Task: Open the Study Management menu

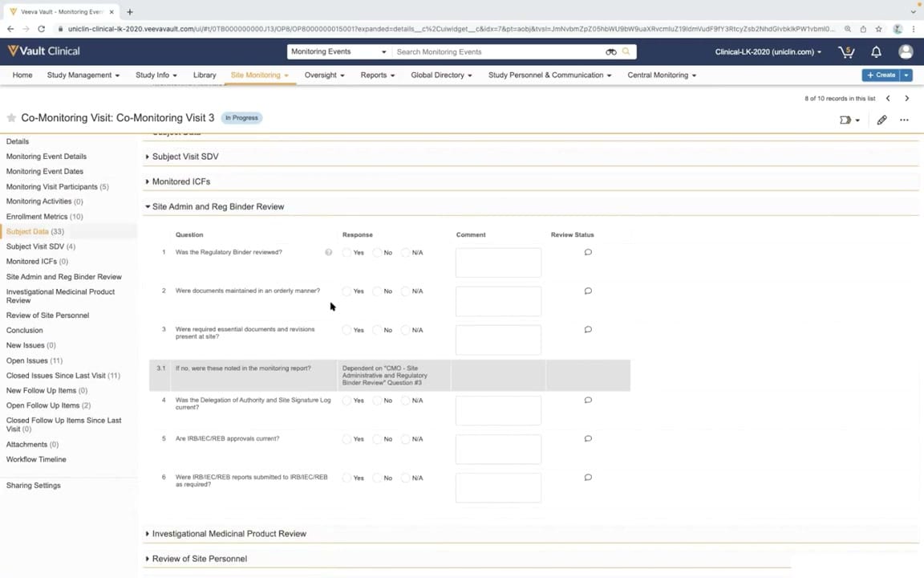Action: point(83,75)
